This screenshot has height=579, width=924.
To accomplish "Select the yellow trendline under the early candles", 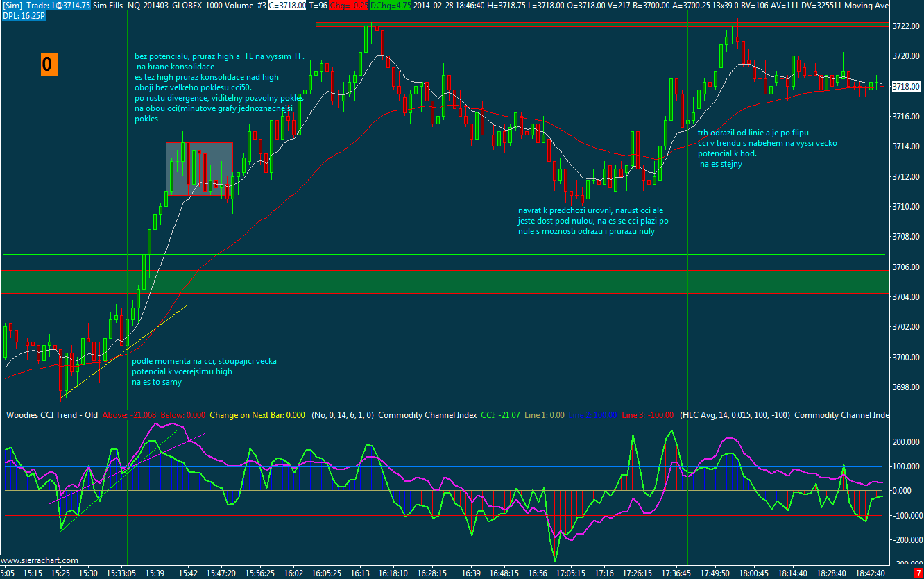I will (x=125, y=351).
